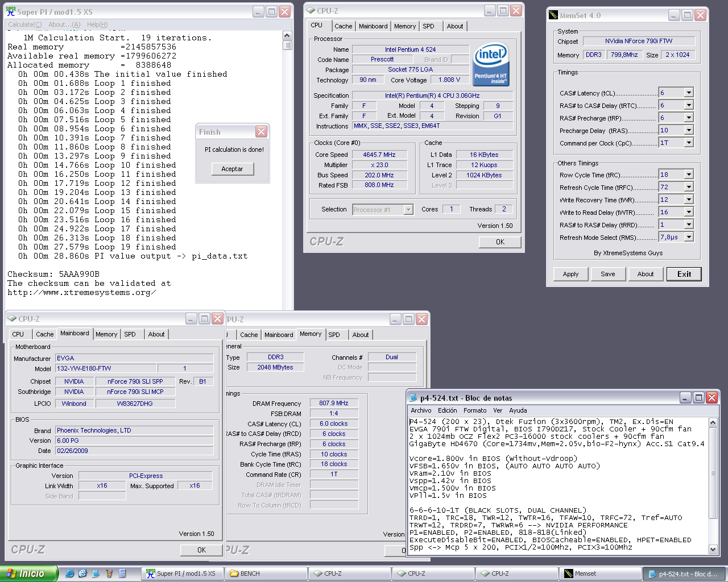Expand Write to Read Delay dropdown
Viewport: 728px width, 582px height.
pos(689,212)
